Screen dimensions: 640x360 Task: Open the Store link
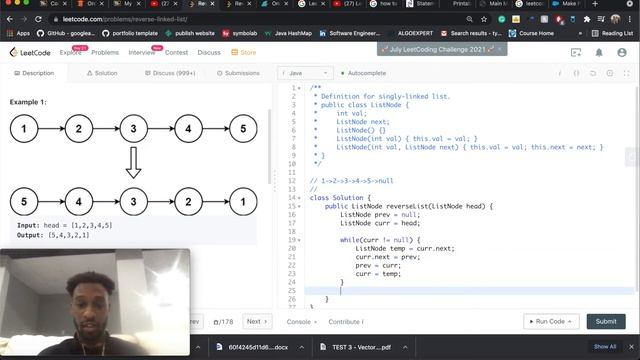(x=244, y=53)
